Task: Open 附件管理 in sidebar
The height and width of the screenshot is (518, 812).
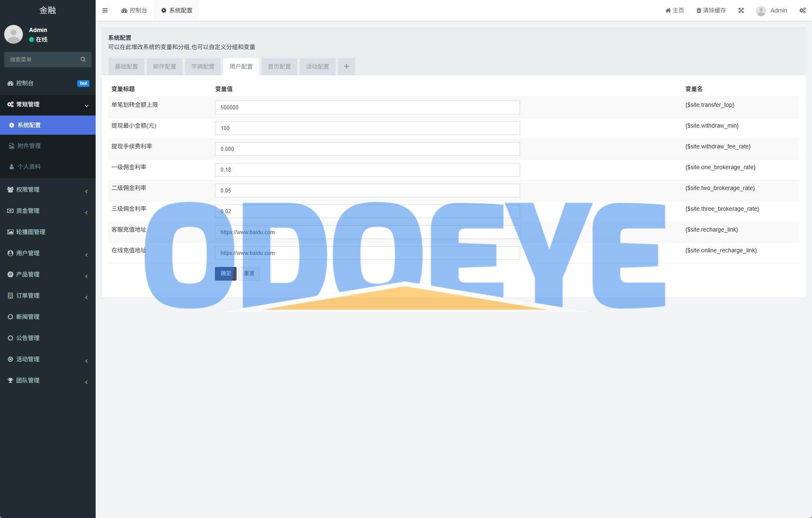Action: click(x=29, y=146)
